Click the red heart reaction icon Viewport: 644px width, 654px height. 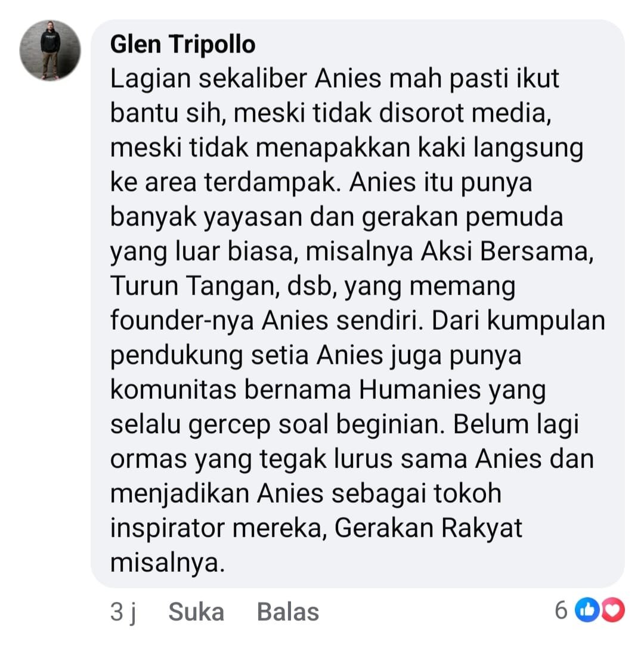tap(613, 610)
